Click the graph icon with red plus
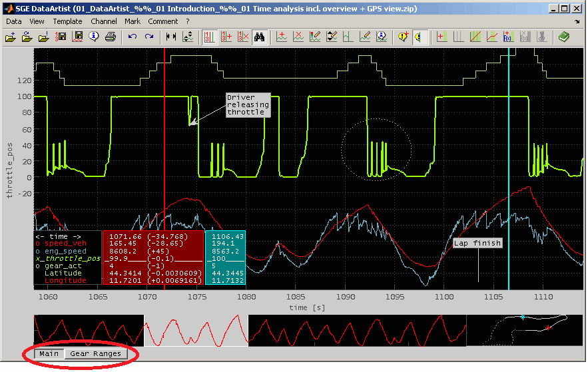This screenshot has height=372, width=588. pyautogui.click(x=281, y=37)
